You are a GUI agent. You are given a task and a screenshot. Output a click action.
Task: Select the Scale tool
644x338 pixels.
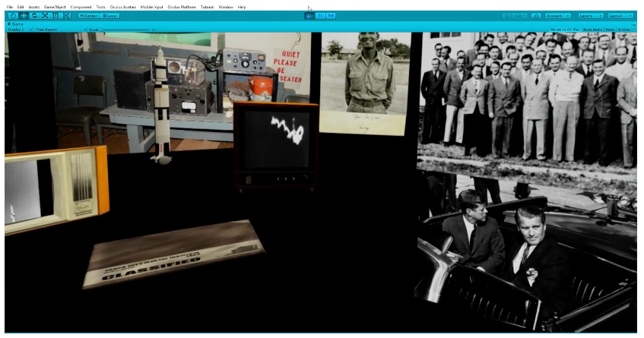45,16
